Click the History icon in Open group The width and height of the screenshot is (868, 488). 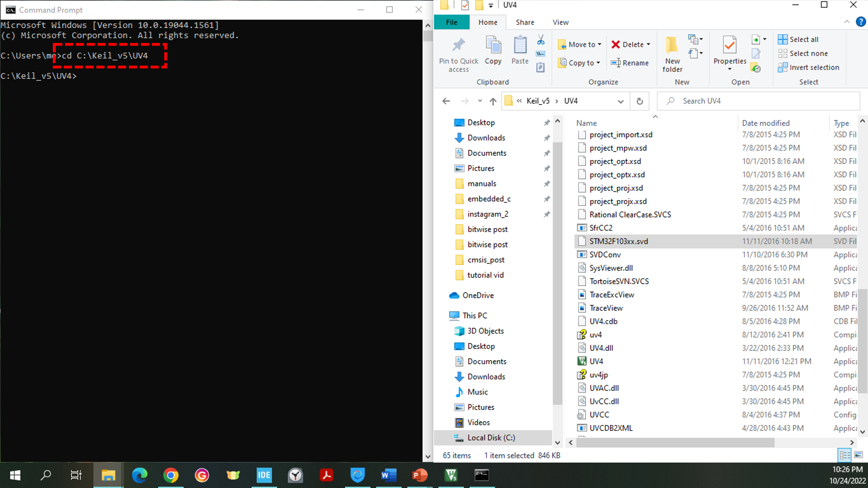pos(756,67)
